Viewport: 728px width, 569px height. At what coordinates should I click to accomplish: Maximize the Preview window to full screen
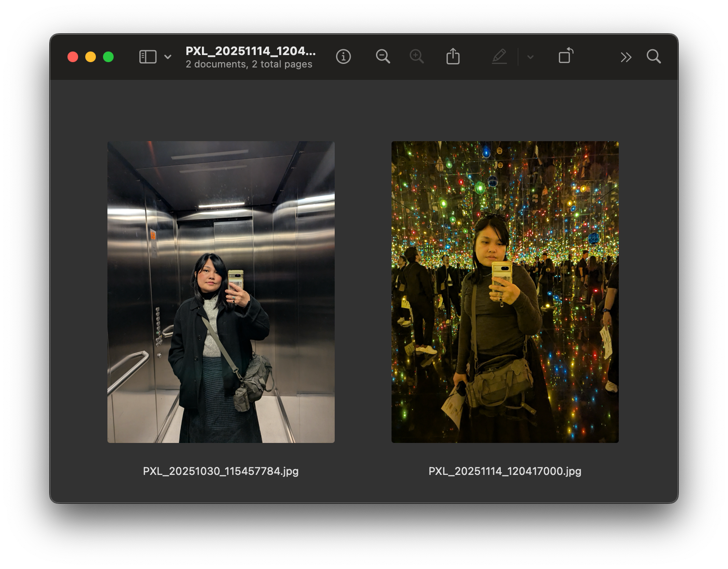click(x=108, y=57)
